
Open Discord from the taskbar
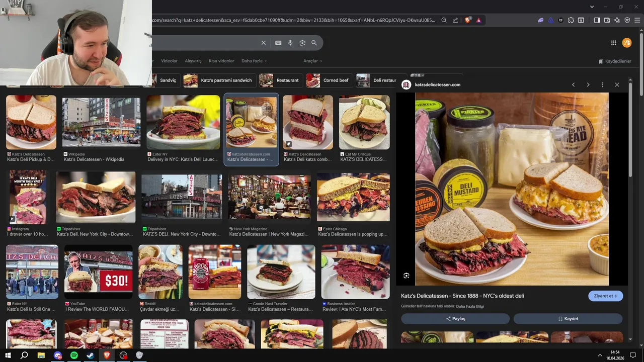pos(58,355)
